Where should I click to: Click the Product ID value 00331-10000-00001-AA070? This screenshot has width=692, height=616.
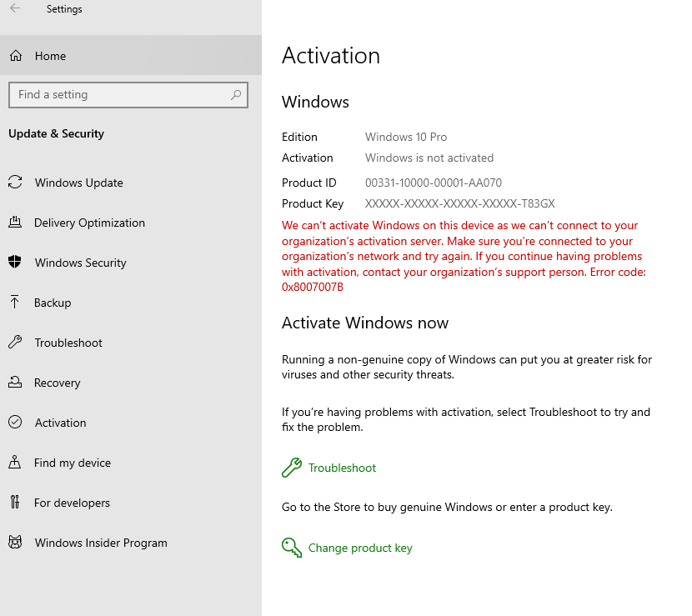click(434, 183)
